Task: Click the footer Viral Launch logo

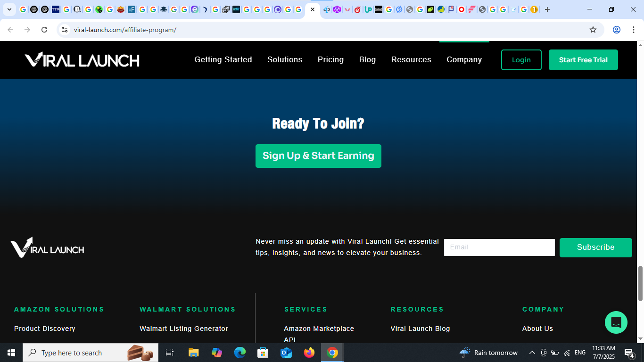Action: point(47,247)
